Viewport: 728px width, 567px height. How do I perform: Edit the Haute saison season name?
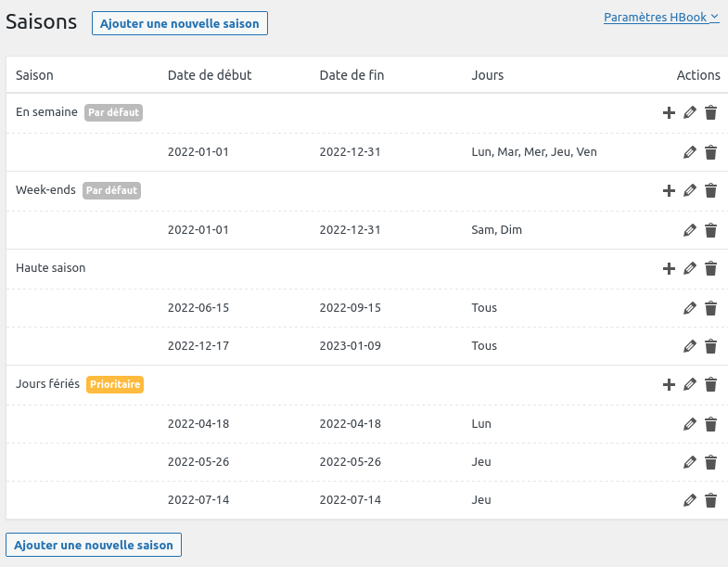689,268
